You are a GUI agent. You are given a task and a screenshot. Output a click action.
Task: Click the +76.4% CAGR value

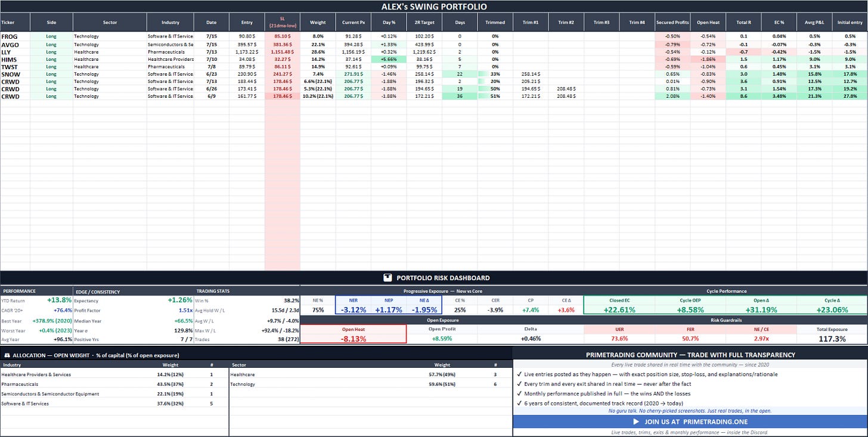pyautogui.click(x=63, y=310)
